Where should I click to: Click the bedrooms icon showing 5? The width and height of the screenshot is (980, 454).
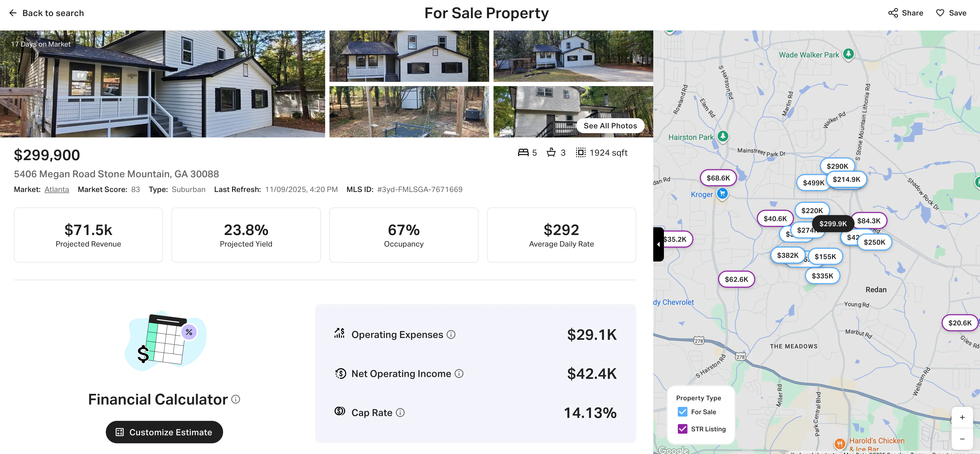(x=523, y=152)
